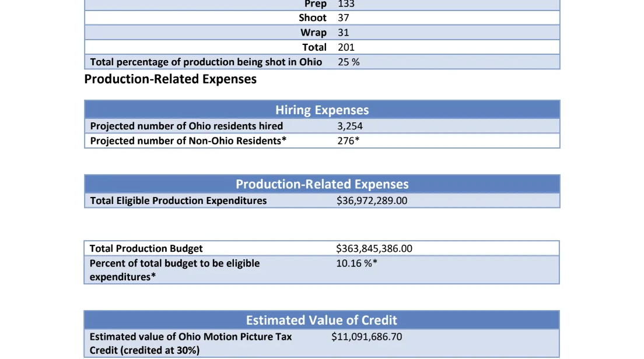Click the $11,091,686.70 amount
Image resolution: width=644 pixels, height=359 pixels.
tap(367, 337)
